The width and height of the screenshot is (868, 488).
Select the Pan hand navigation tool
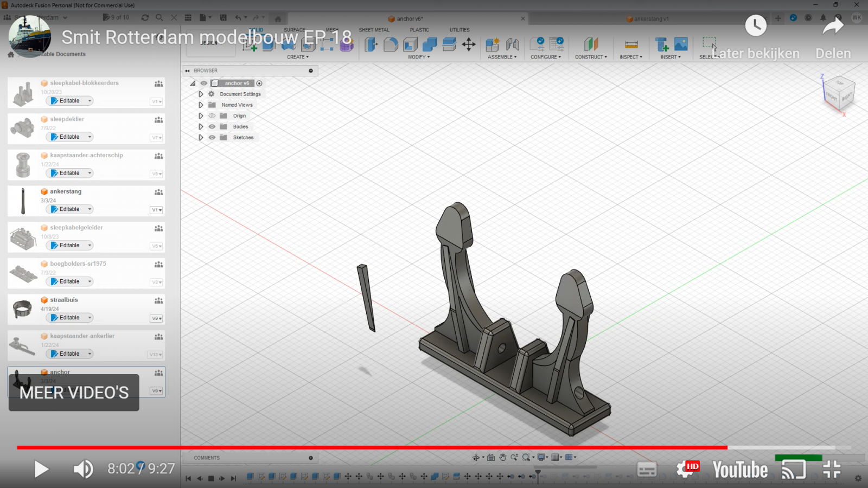coord(502,457)
